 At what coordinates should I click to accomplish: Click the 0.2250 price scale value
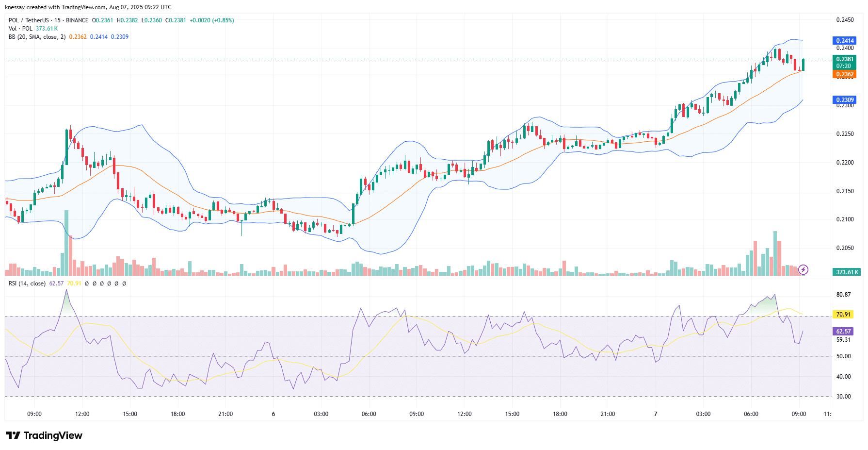click(x=845, y=134)
